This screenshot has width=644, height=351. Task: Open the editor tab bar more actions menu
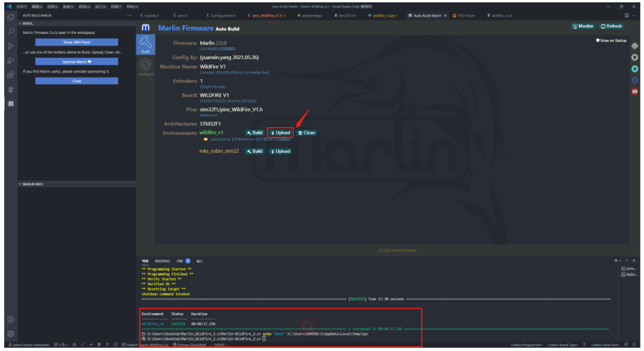coord(634,16)
